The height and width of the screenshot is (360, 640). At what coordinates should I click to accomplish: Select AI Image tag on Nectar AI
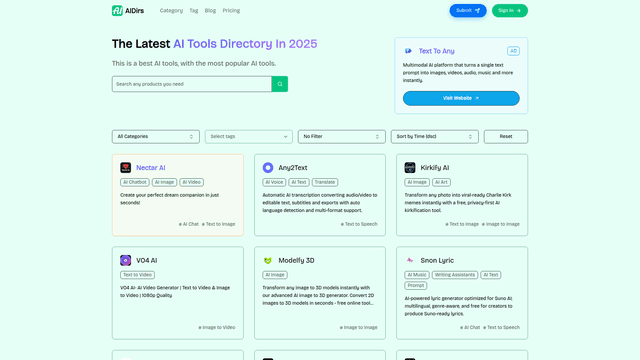tap(164, 182)
